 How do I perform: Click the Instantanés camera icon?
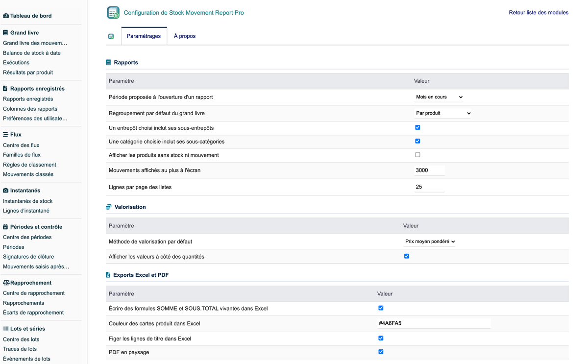pyautogui.click(x=6, y=190)
